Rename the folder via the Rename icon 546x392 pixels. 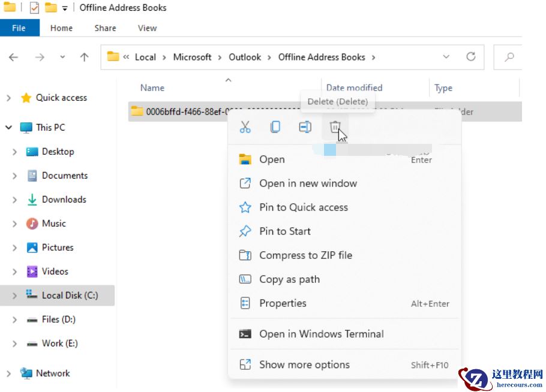[305, 127]
